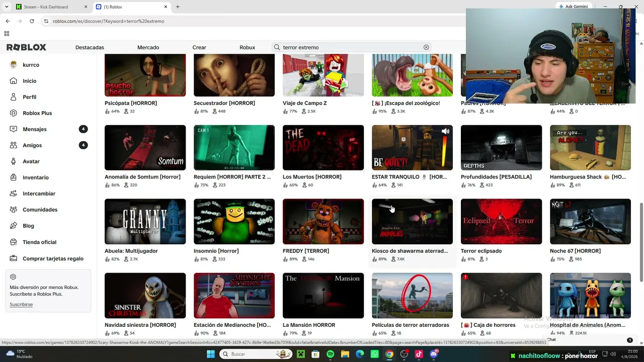644x362 pixels.
Task: Open Inventario in the sidebar
Action: pyautogui.click(x=36, y=177)
